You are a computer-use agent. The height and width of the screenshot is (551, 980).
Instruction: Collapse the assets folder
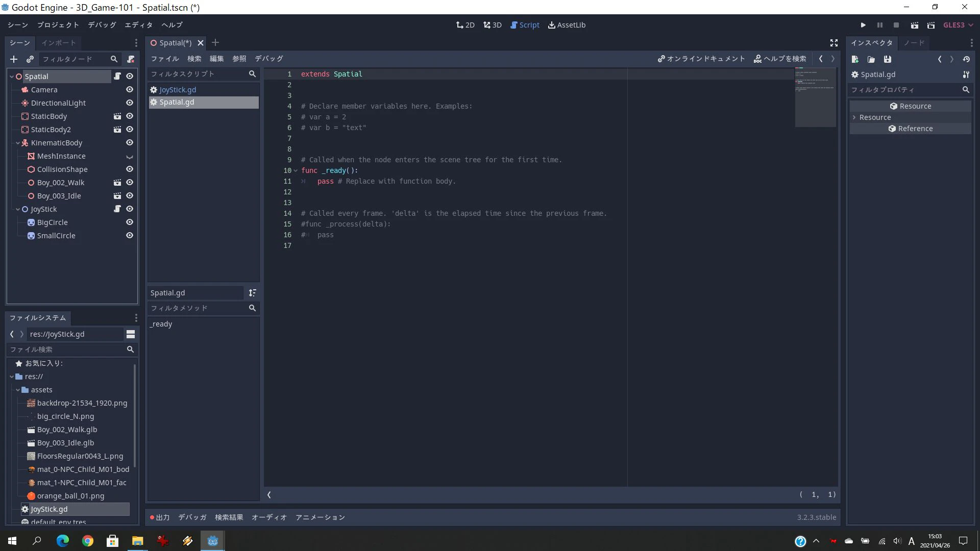18,390
